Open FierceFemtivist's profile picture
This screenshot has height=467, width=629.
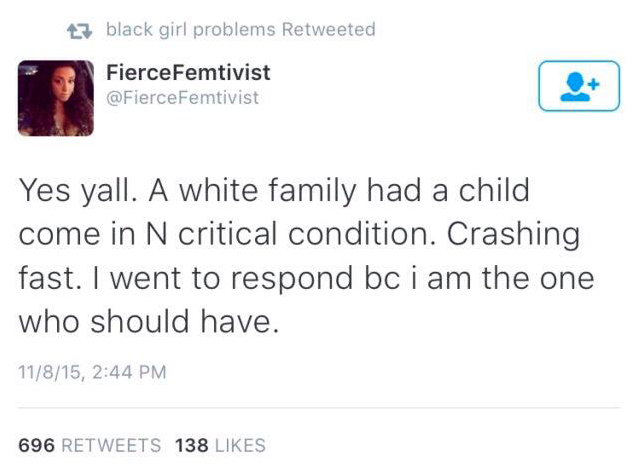55,96
